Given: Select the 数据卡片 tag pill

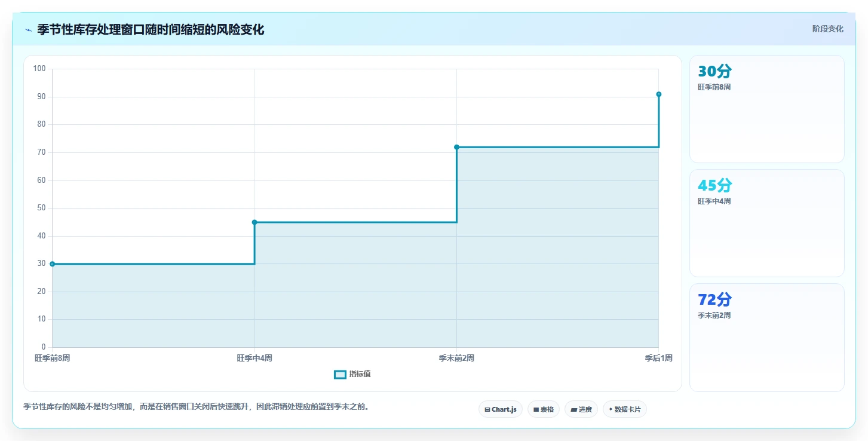Looking at the screenshot, I should tap(625, 409).
